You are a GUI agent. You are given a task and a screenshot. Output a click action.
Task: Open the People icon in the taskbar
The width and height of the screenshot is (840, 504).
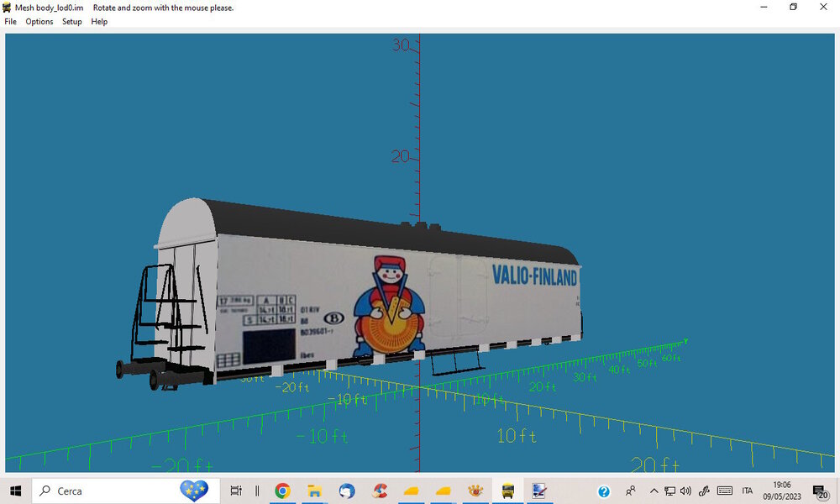[x=631, y=491]
